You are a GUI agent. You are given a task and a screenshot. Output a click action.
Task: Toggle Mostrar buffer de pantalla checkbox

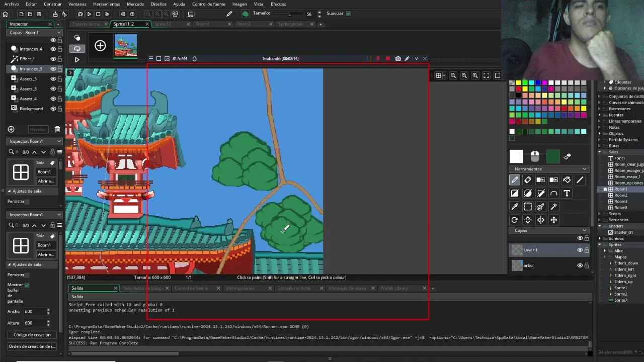(27, 285)
